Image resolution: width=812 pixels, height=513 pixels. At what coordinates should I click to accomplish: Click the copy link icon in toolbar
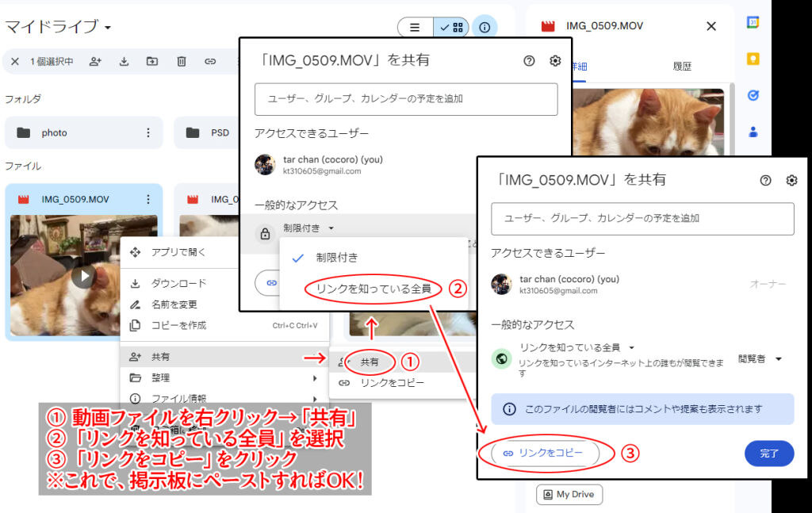point(210,61)
